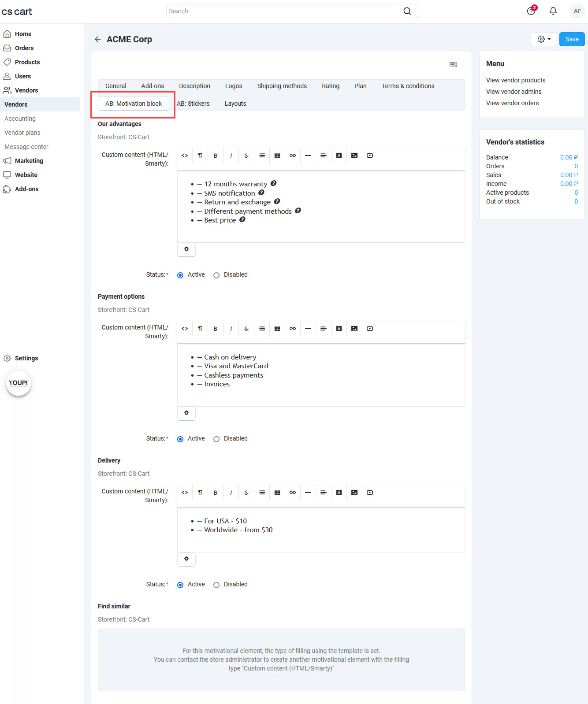Click the search magnifier icon
588x704 pixels.
pos(407,11)
